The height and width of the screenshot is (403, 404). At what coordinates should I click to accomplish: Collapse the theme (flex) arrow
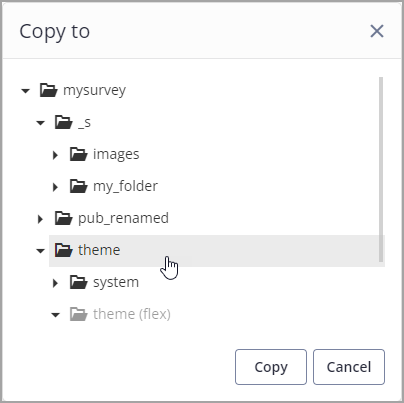point(56,315)
